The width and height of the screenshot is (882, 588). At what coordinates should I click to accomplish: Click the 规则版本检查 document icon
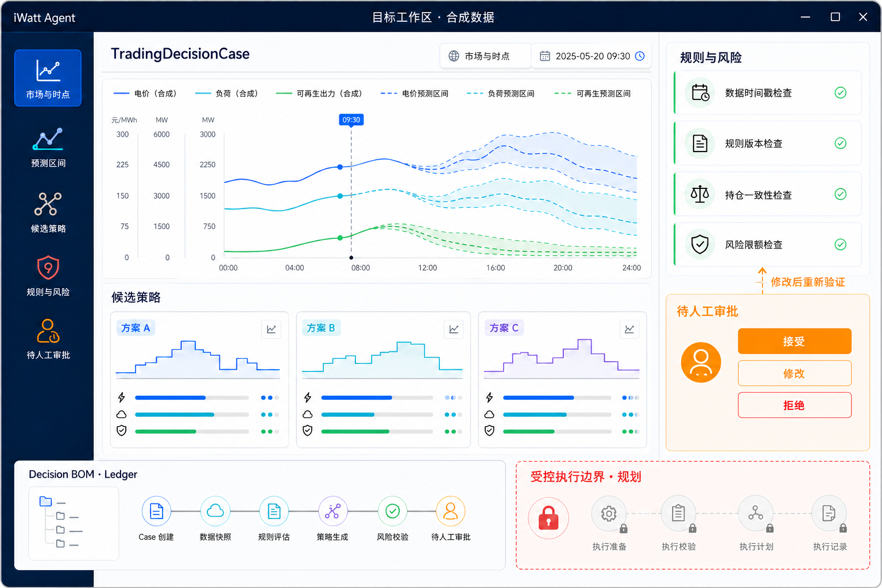pos(700,144)
